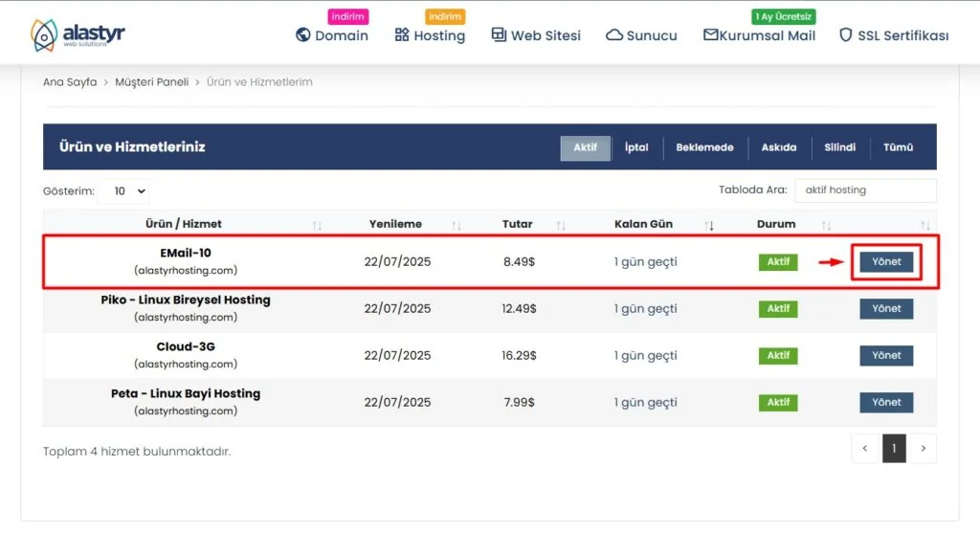This screenshot has width=980, height=533.
Task: Click the cloud icon beside Sunucu
Action: [614, 35]
